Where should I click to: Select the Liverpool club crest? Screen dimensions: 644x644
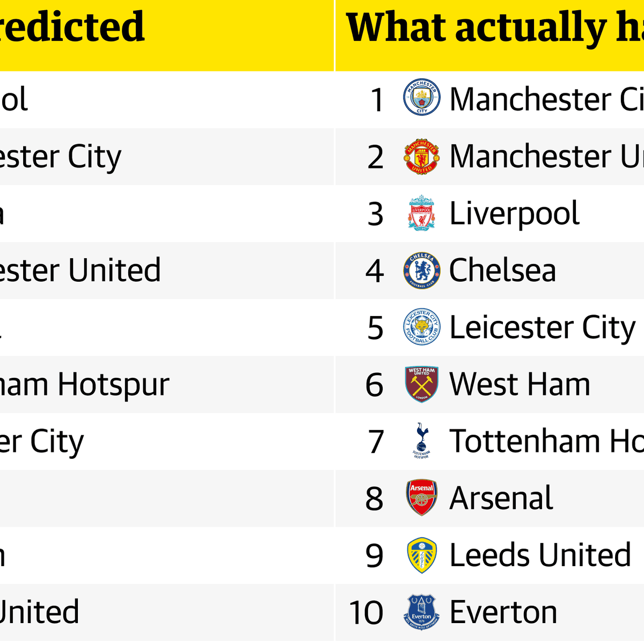tap(421, 213)
